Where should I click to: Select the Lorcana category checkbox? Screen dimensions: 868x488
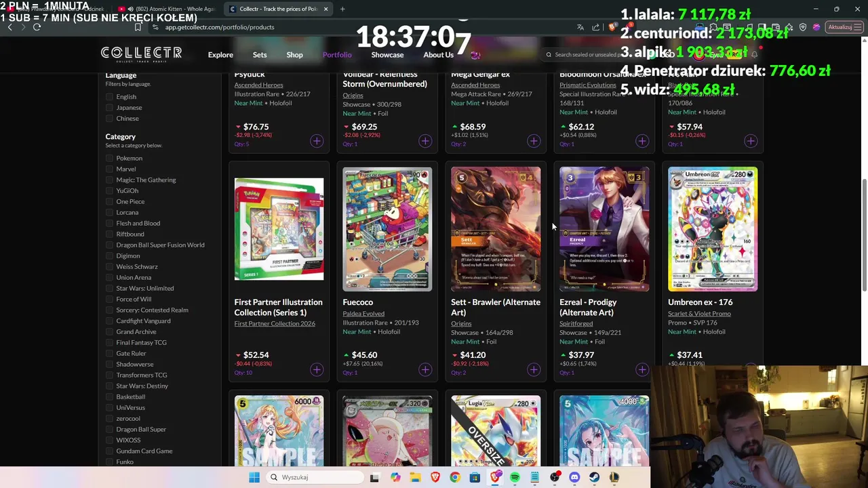[x=109, y=213]
